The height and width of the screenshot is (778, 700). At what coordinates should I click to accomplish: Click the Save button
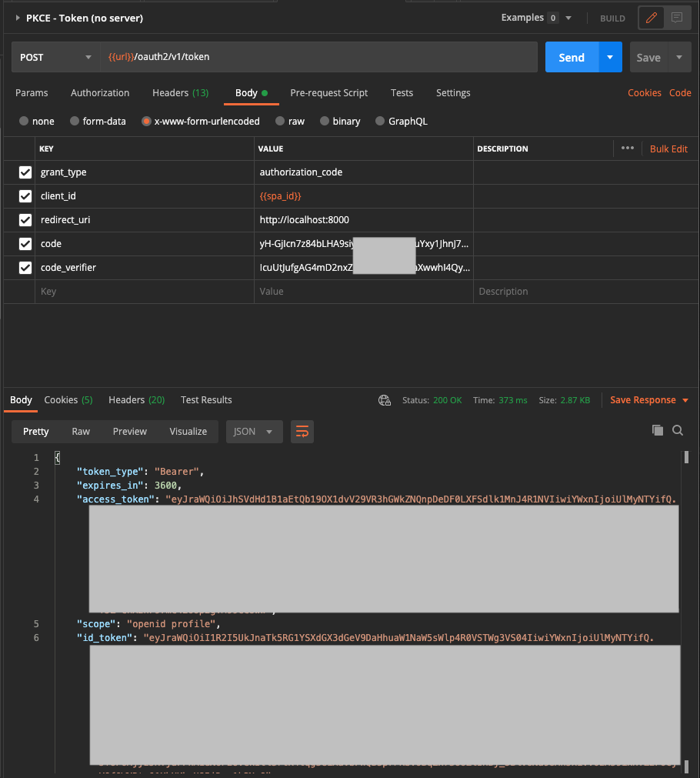pyautogui.click(x=648, y=57)
